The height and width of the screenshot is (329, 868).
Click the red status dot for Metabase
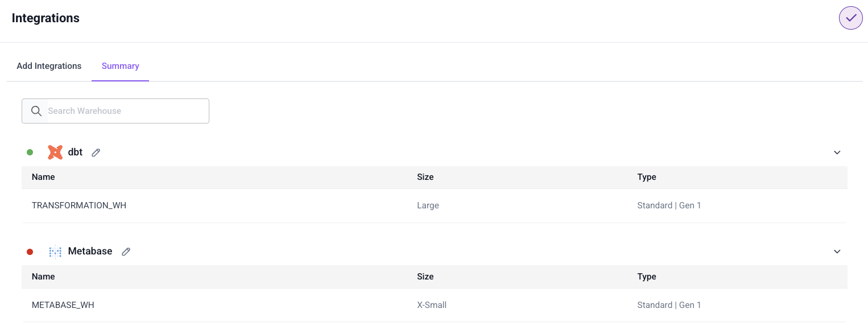(30, 252)
